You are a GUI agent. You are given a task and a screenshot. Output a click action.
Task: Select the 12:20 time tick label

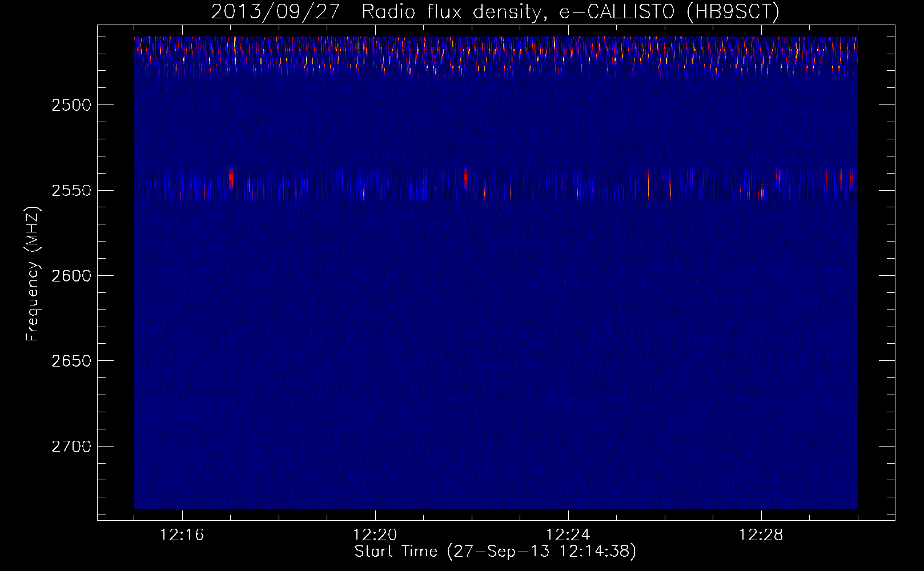click(375, 535)
